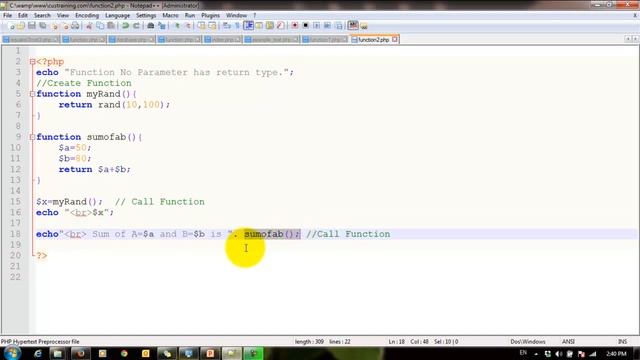Open PowerPoint from the taskbar
Screen dimensions: 640x360
click(x=210, y=353)
